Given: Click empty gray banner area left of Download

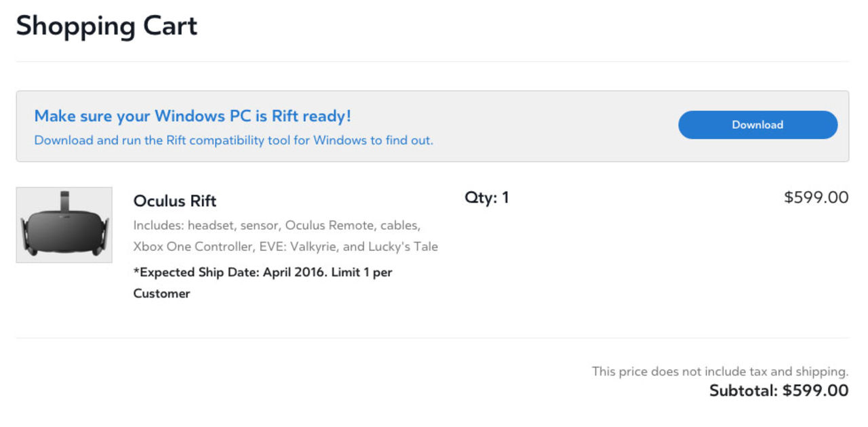Looking at the screenshot, I should tap(556, 126).
